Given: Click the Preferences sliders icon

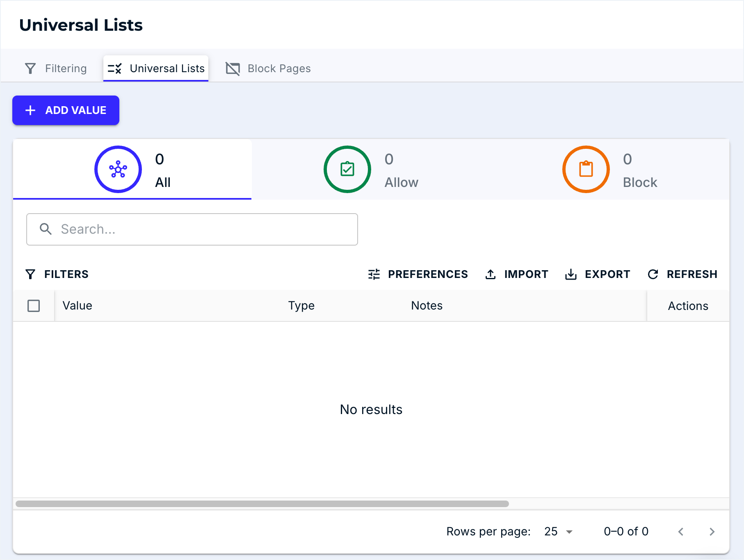Looking at the screenshot, I should coord(374,274).
